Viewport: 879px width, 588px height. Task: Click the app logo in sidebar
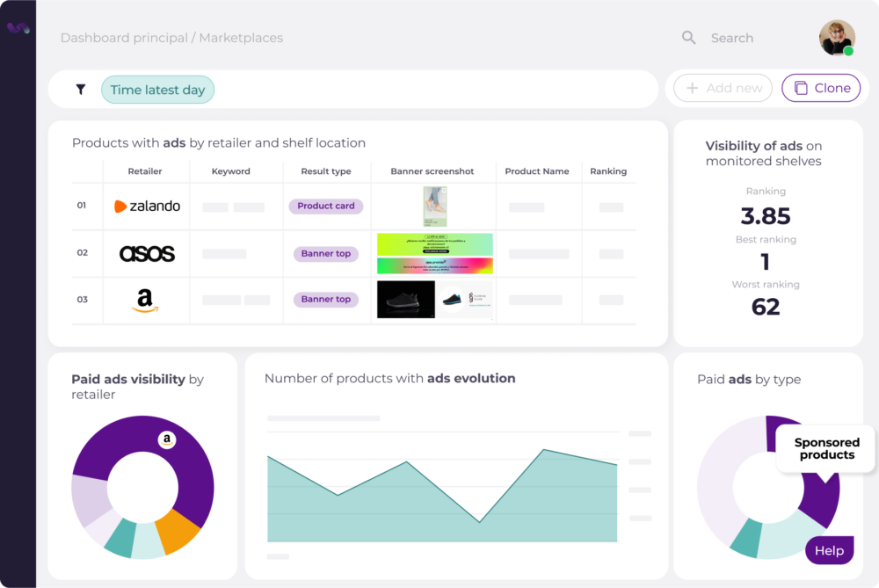point(18,28)
